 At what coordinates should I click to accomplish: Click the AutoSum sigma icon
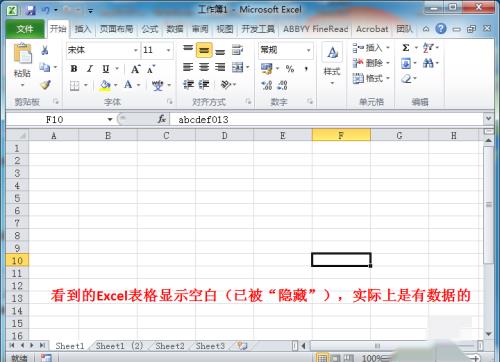[x=406, y=48]
